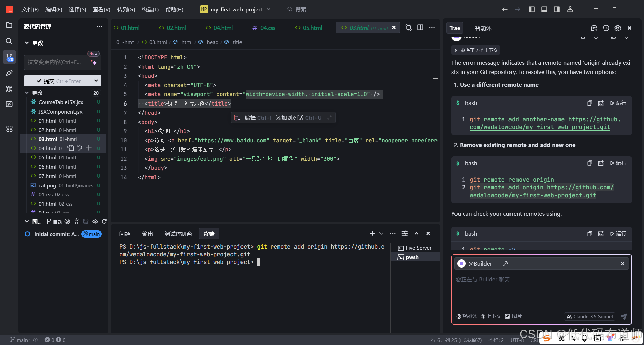
Task: Click the commit message input field
Action: tap(63, 62)
